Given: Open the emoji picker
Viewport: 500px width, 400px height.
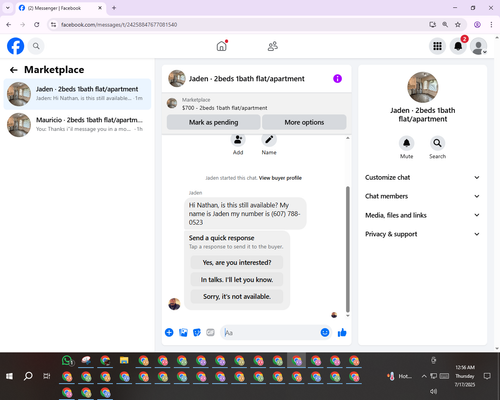Looking at the screenshot, I should click(325, 332).
